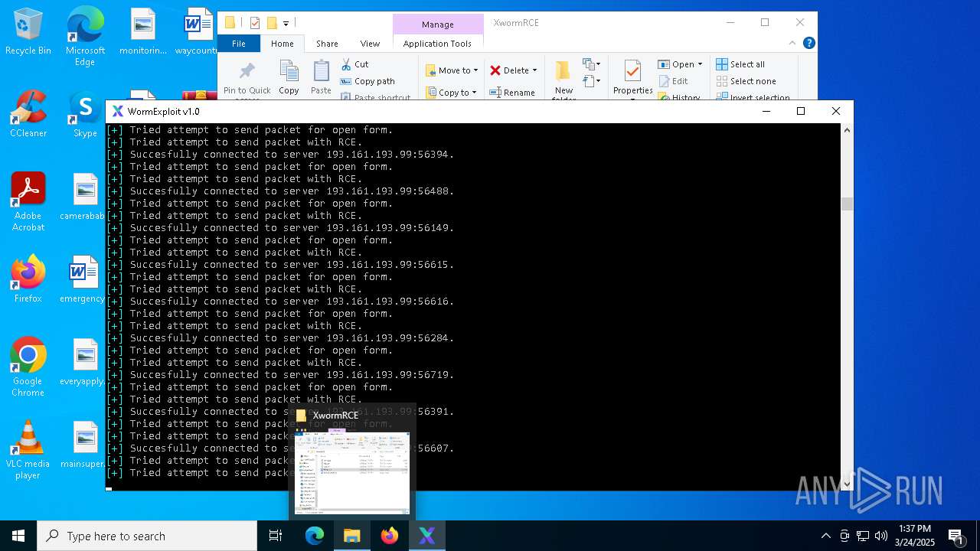The height and width of the screenshot is (551, 980).
Task: Click Cut in the Explorer ribbon
Action: pos(354,64)
